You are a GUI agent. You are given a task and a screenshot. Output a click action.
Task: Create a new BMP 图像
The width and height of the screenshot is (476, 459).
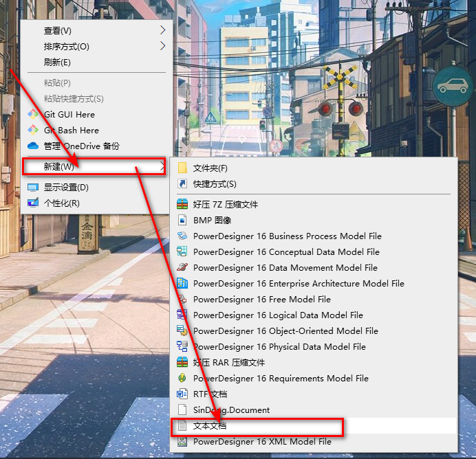314,220
